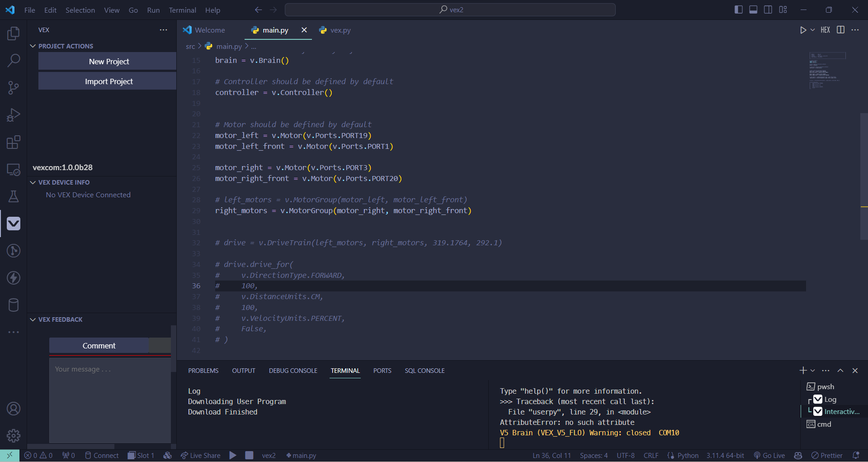Open the HEX editor view
Image resolution: width=868 pixels, height=462 pixels.
click(x=826, y=30)
